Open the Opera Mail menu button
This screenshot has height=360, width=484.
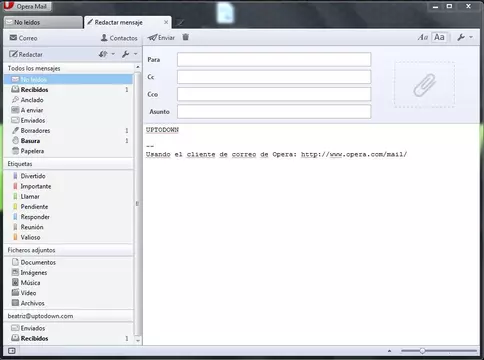[x=27, y=6]
